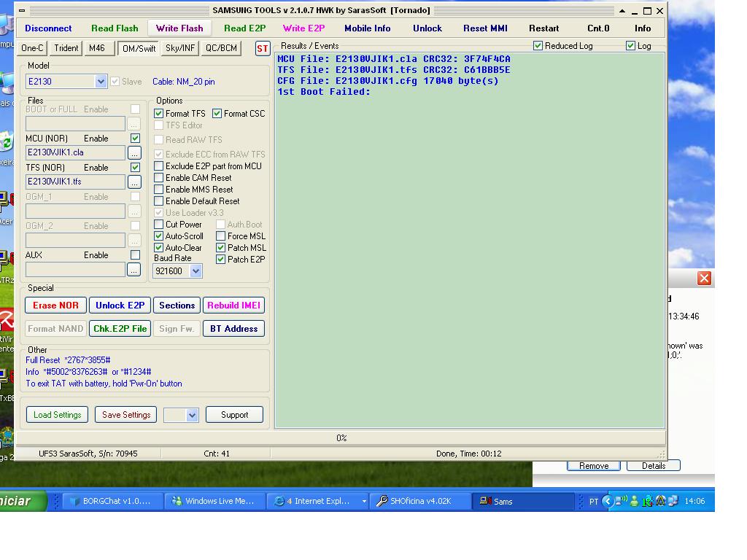Browse for the AUX file

click(134, 270)
